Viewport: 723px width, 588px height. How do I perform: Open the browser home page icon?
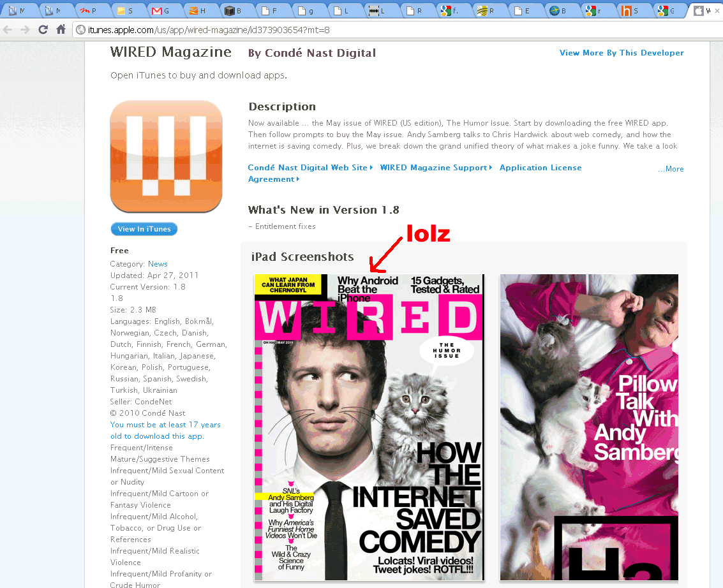click(61, 29)
